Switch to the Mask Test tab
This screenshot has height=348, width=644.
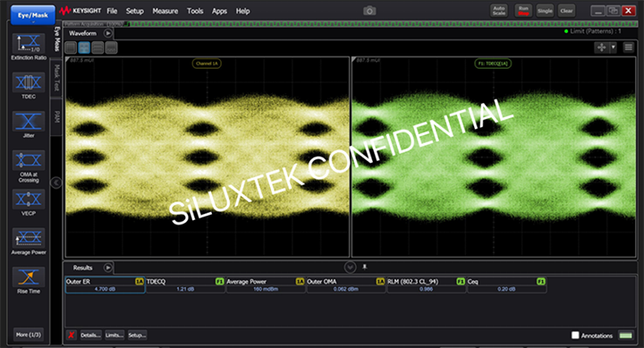point(56,78)
